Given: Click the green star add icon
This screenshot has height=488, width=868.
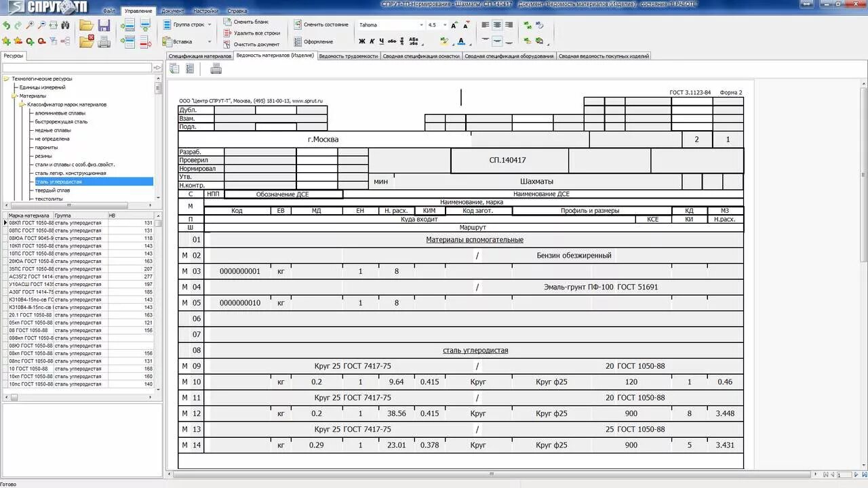Looking at the screenshot, I should (6, 41).
